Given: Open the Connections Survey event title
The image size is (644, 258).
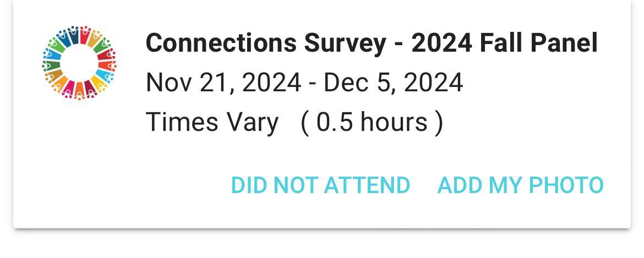Looking at the screenshot, I should pyautogui.click(x=371, y=43).
